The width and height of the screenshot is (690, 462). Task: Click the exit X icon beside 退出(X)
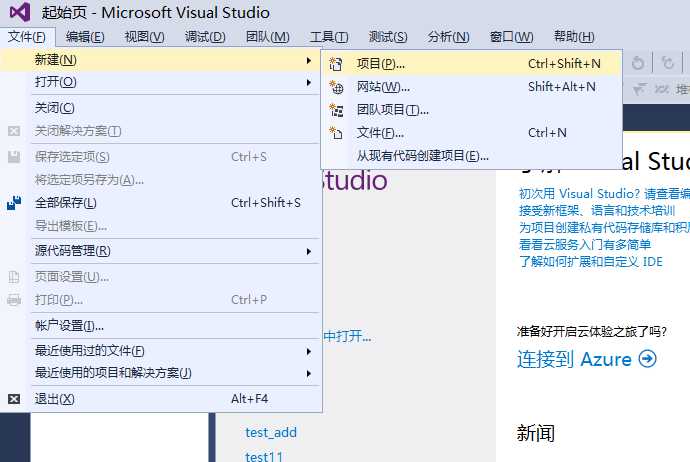[x=14, y=399]
